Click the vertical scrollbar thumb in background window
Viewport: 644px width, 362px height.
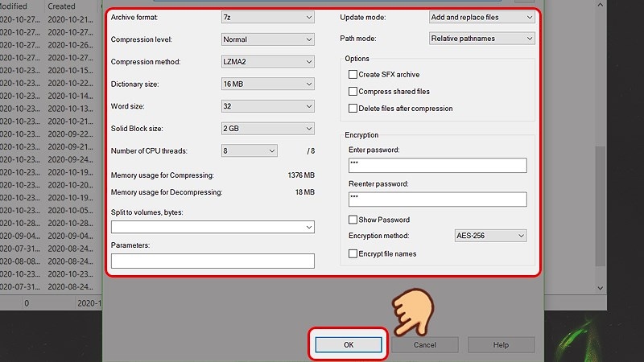600,206
